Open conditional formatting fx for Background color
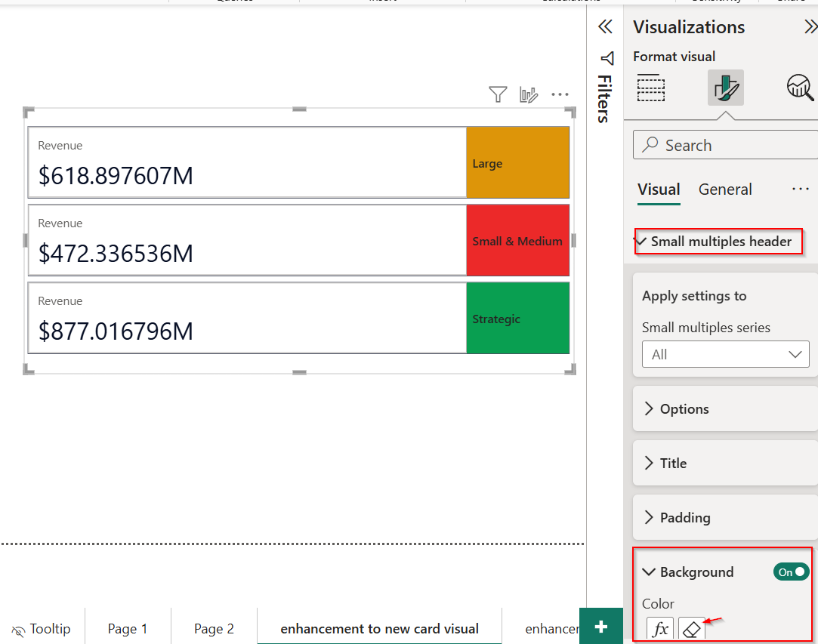818x644 pixels. pyautogui.click(x=660, y=628)
